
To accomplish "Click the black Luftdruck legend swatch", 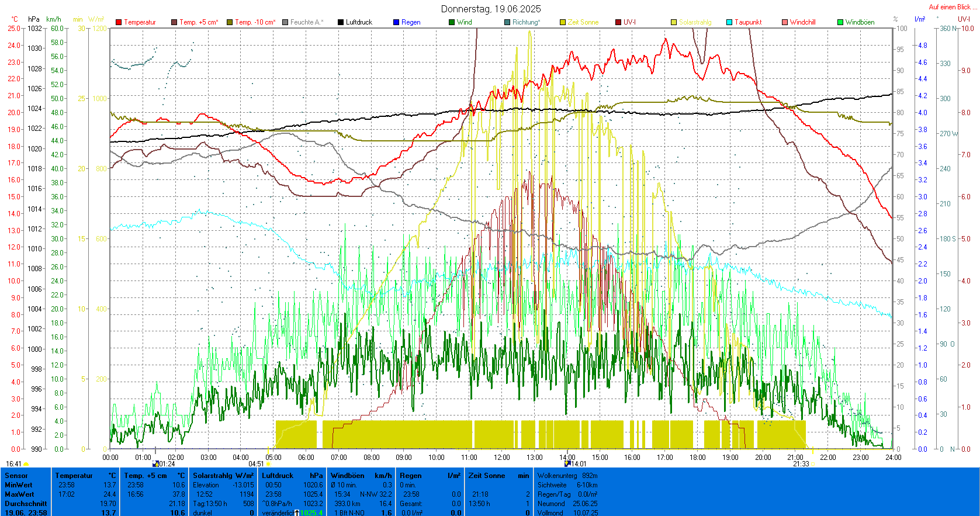I will (341, 22).
